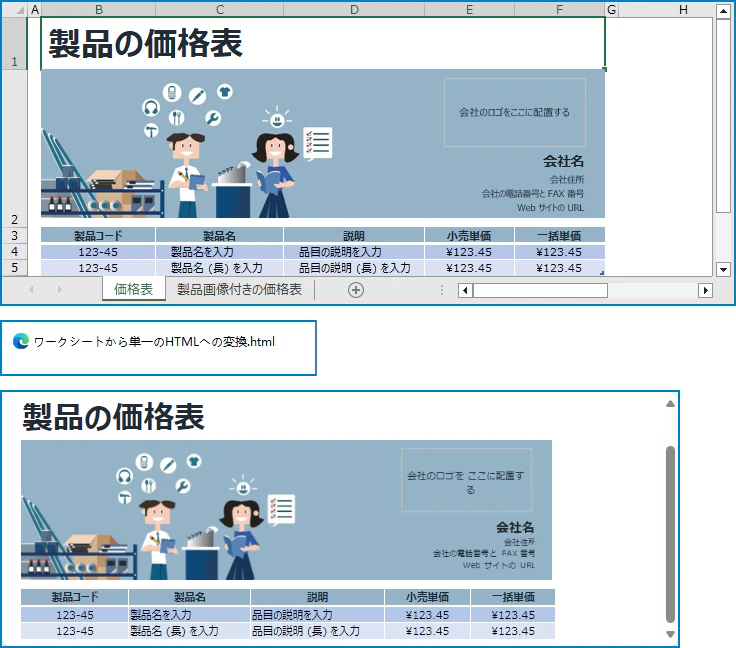
Task: Open the 製品画像付きの価格表 sheet tab
Action: (x=239, y=290)
